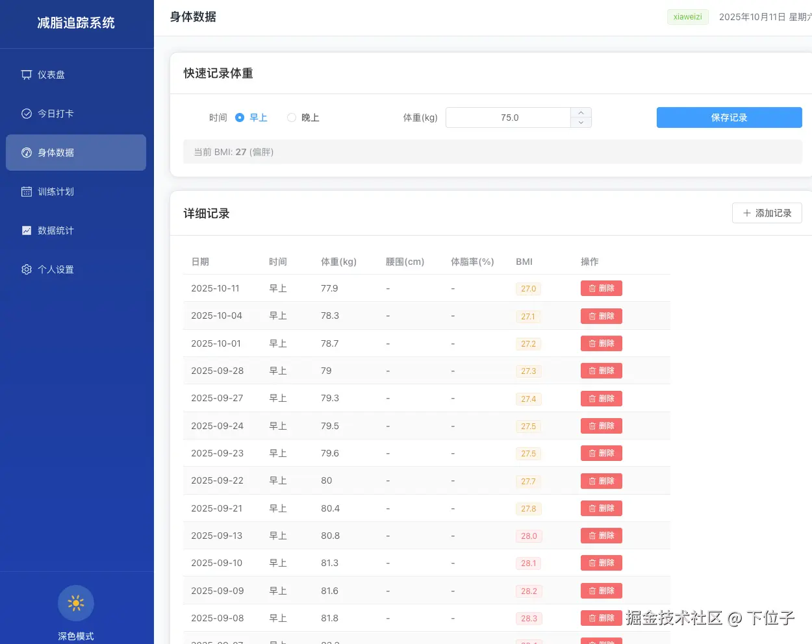Select the 身体数据 icon in the sidebar

tap(26, 152)
